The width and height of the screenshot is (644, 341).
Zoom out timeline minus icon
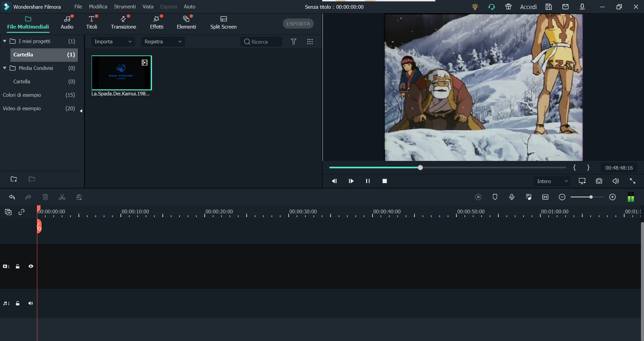tap(562, 197)
